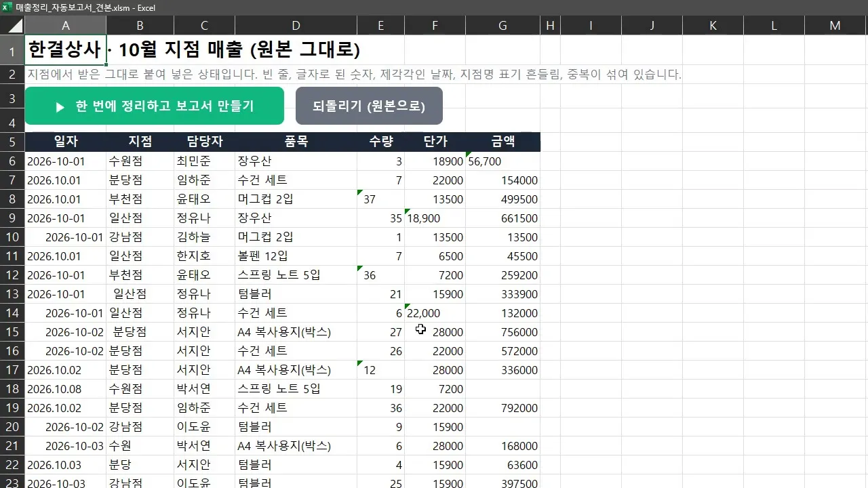Select amount cell '63600'
This screenshot has height=488, width=868.
point(502,465)
